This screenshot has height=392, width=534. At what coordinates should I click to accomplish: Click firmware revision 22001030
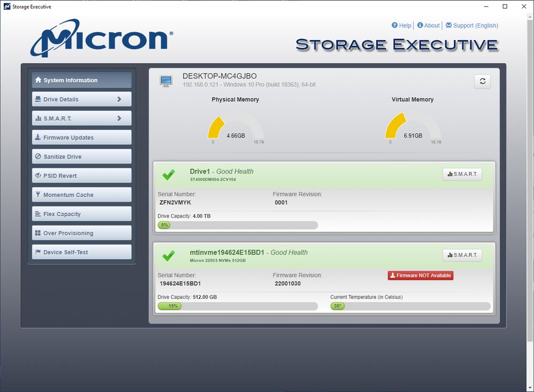[x=288, y=283]
